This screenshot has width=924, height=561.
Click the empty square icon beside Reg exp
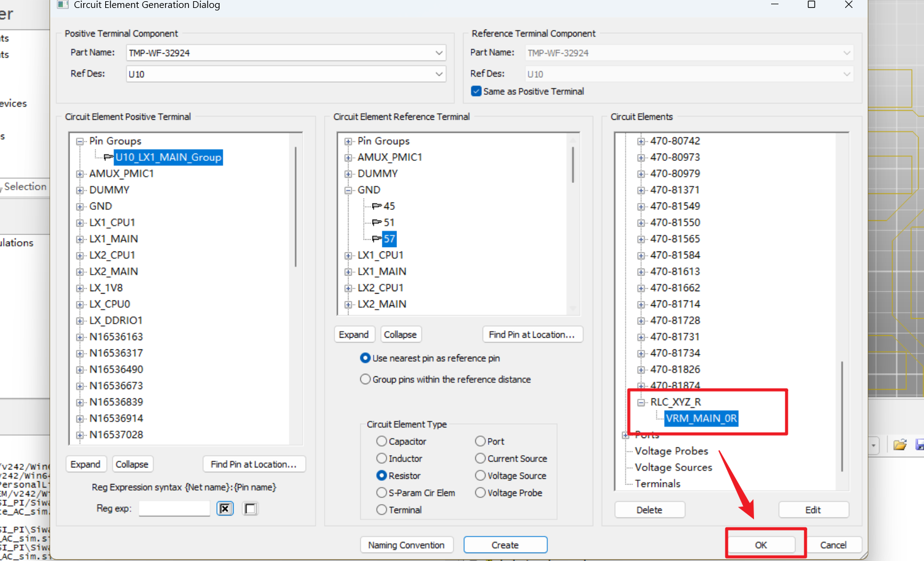pyautogui.click(x=251, y=508)
